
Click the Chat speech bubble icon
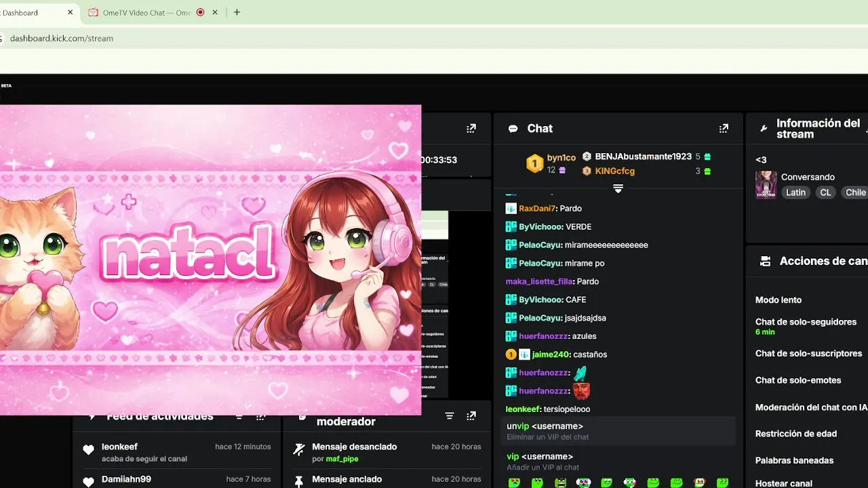(513, 129)
